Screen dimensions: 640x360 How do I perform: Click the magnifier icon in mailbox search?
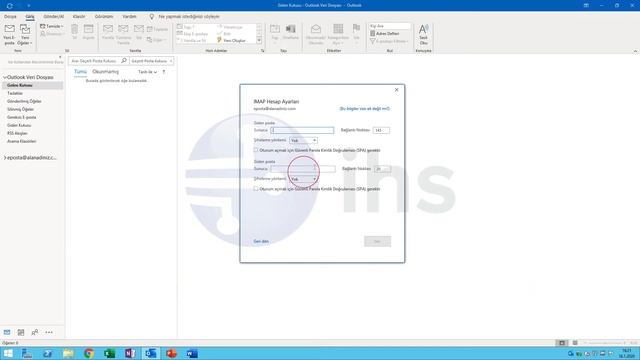[x=124, y=60]
